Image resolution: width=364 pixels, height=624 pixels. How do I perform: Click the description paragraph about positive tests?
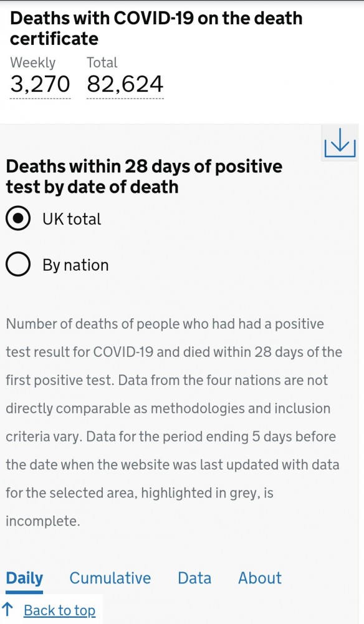click(174, 422)
